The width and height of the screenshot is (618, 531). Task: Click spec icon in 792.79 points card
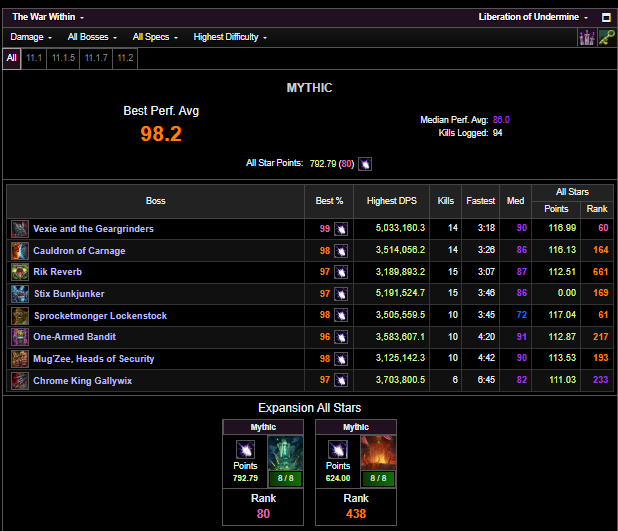click(245, 450)
